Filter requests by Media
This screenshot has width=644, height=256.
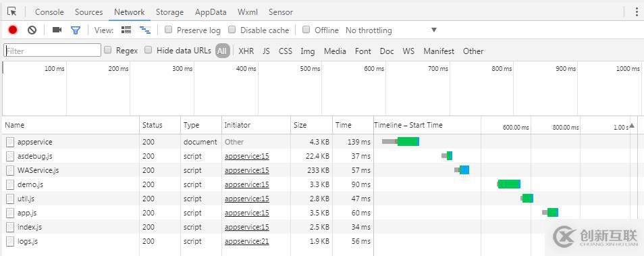pyautogui.click(x=335, y=51)
